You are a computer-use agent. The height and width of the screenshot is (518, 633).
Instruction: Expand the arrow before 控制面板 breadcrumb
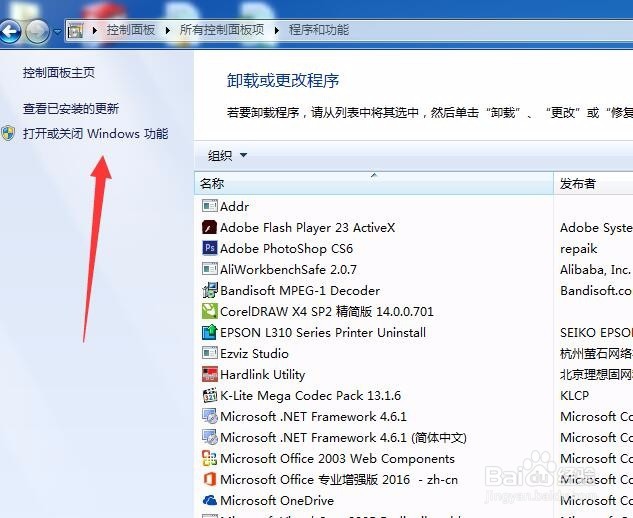coord(95,30)
